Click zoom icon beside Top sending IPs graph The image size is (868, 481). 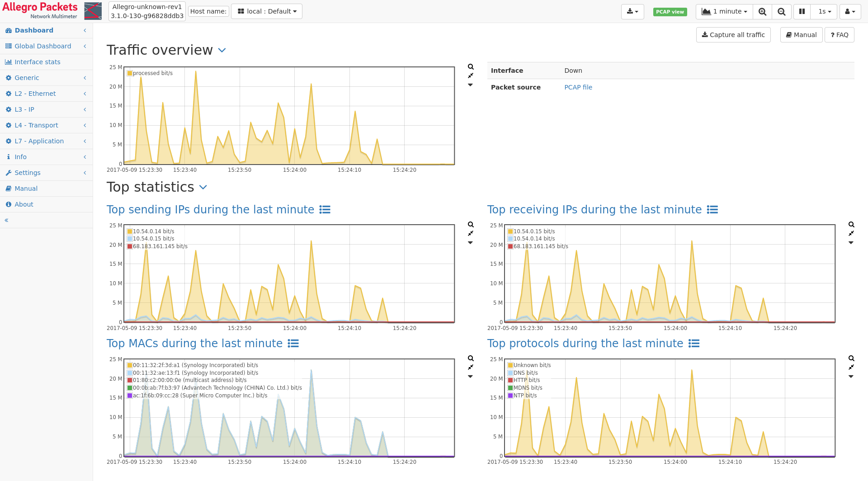(471, 225)
